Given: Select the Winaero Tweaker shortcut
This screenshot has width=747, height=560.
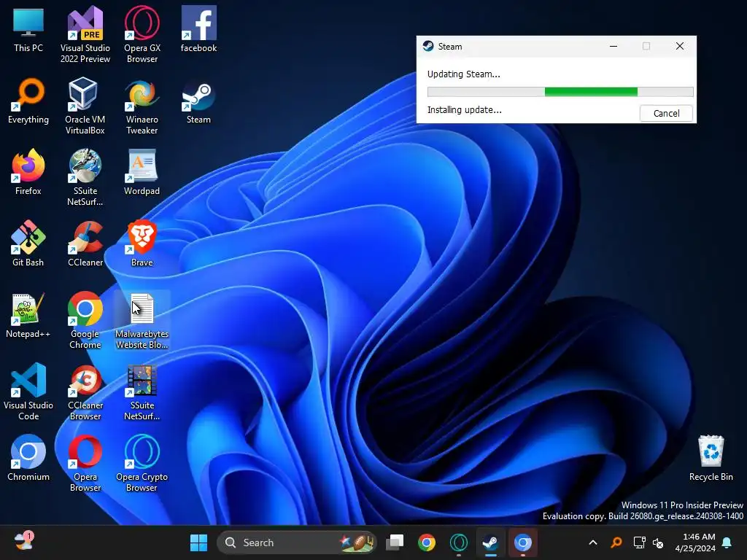Looking at the screenshot, I should click(142, 106).
